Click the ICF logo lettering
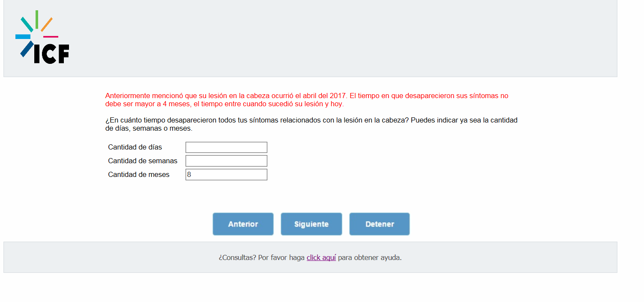This screenshot has height=302, width=644. click(x=51, y=54)
